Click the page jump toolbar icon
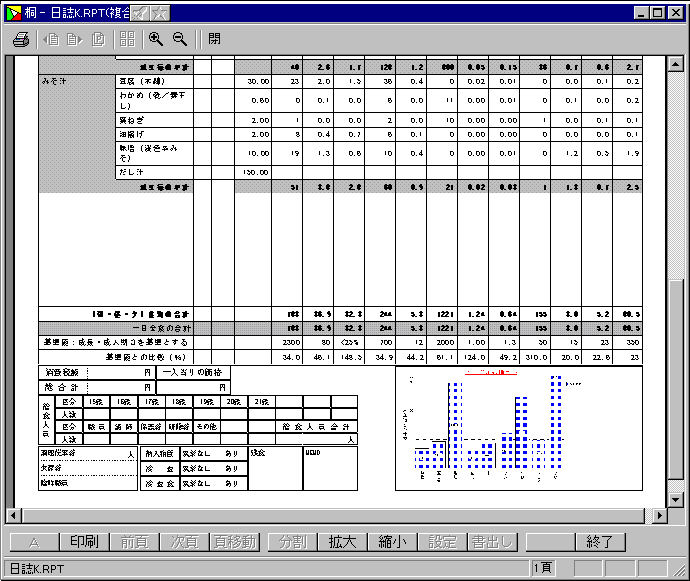Image resolution: width=690 pixels, height=581 pixels. point(99,39)
